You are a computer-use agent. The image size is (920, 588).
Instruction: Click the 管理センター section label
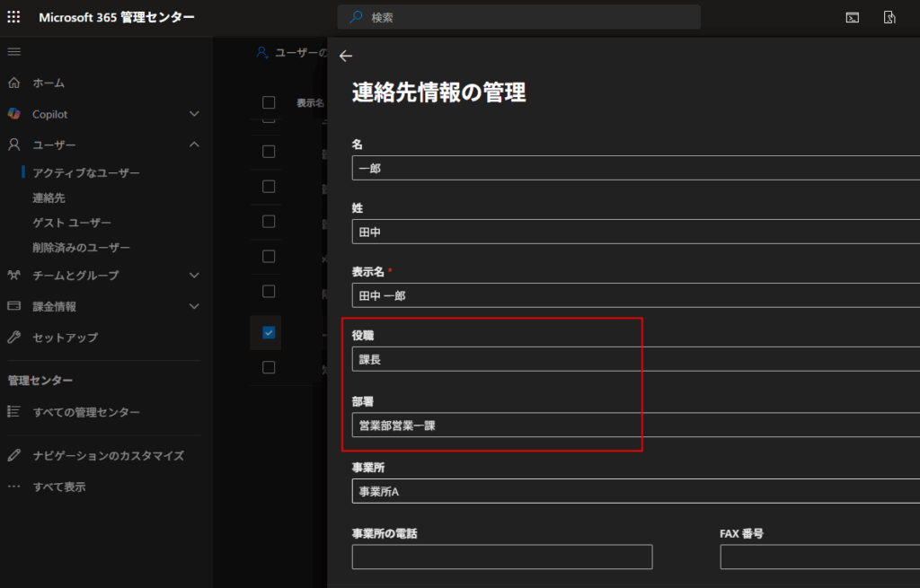pyautogui.click(x=40, y=381)
